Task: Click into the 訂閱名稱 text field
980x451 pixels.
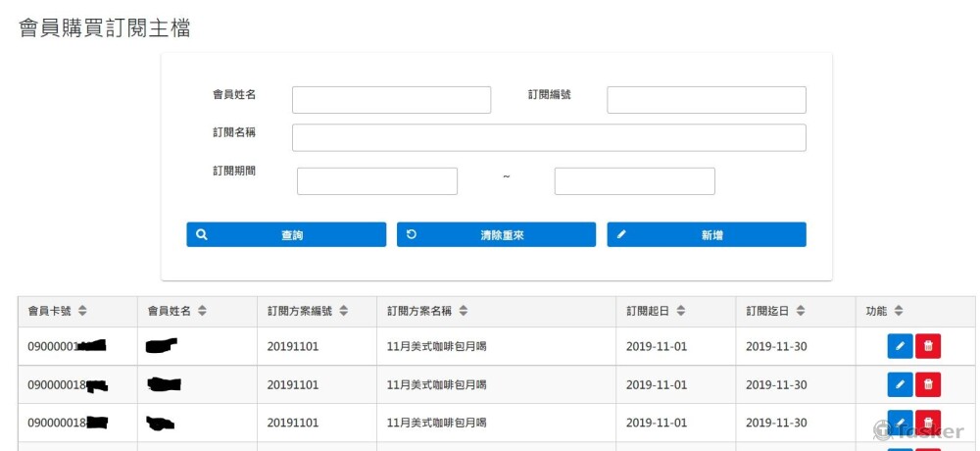Action: [x=549, y=137]
